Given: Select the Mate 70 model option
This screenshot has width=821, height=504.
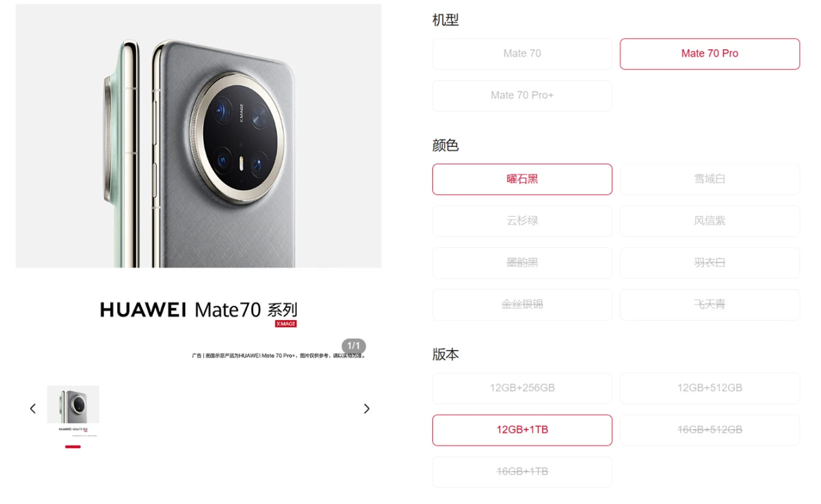Looking at the screenshot, I should [522, 53].
